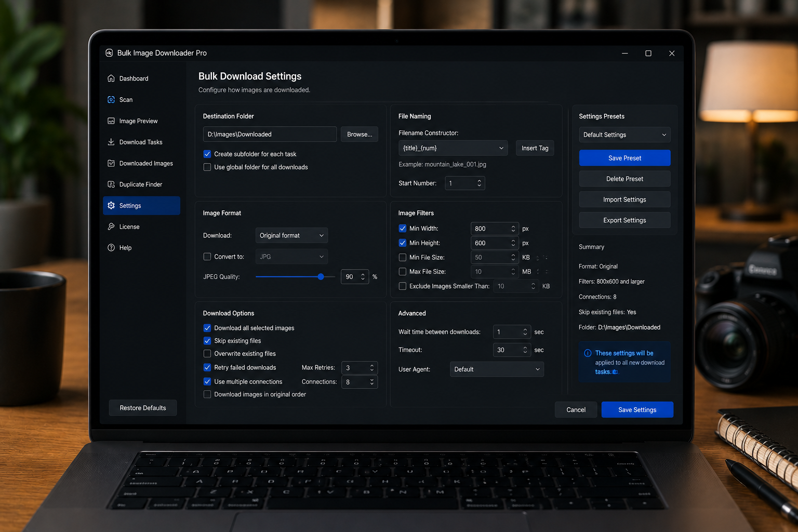
Task: Uncheck the Min Width filter
Action: click(x=402, y=229)
